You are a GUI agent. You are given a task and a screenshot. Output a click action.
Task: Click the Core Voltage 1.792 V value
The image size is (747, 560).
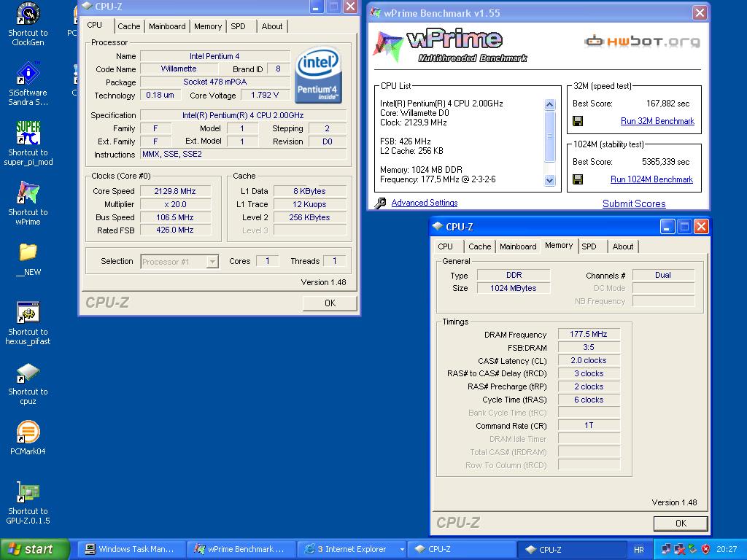coord(265,96)
